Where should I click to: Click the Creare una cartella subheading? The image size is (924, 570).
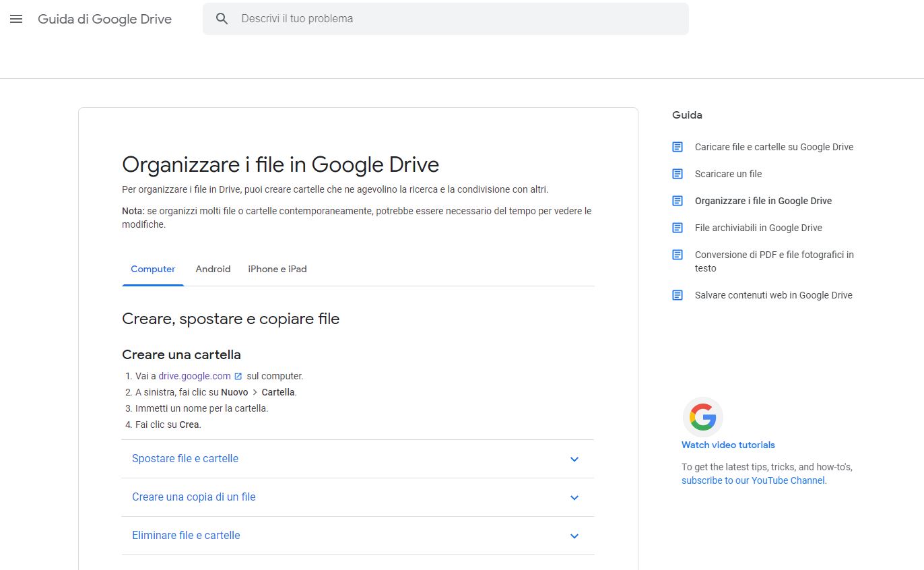click(x=181, y=354)
